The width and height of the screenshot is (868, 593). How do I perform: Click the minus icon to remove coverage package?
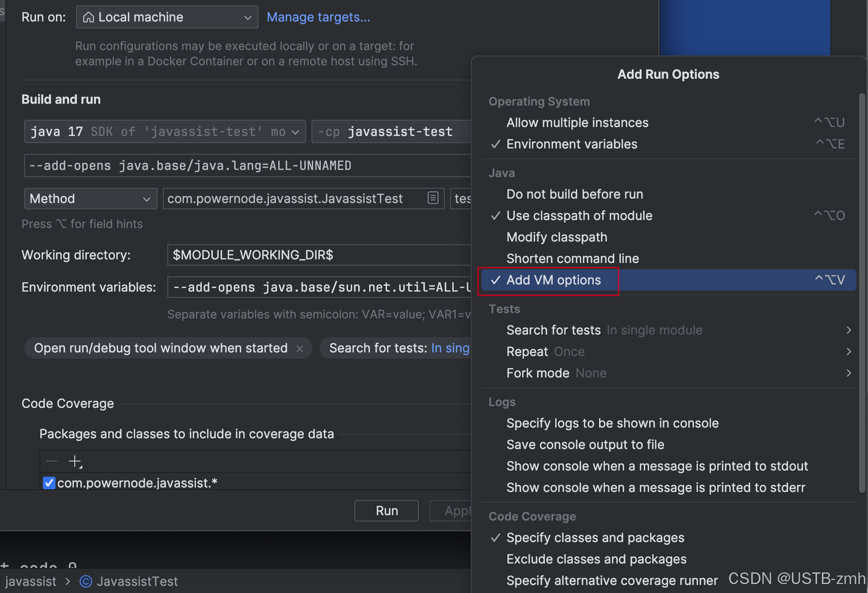(x=51, y=461)
